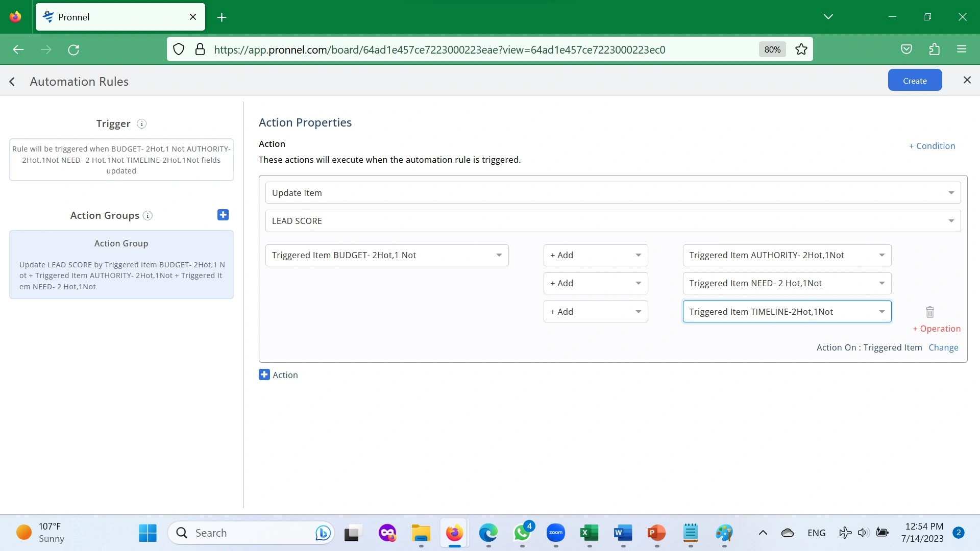Screen dimensions: 980x551
Task: Click the blue Create button
Action: (915, 81)
